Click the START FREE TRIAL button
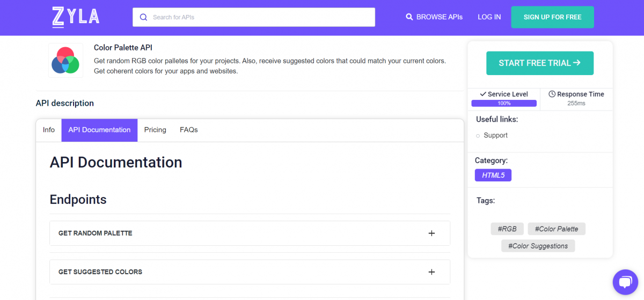Image resolution: width=644 pixels, height=300 pixels. pyautogui.click(x=539, y=63)
